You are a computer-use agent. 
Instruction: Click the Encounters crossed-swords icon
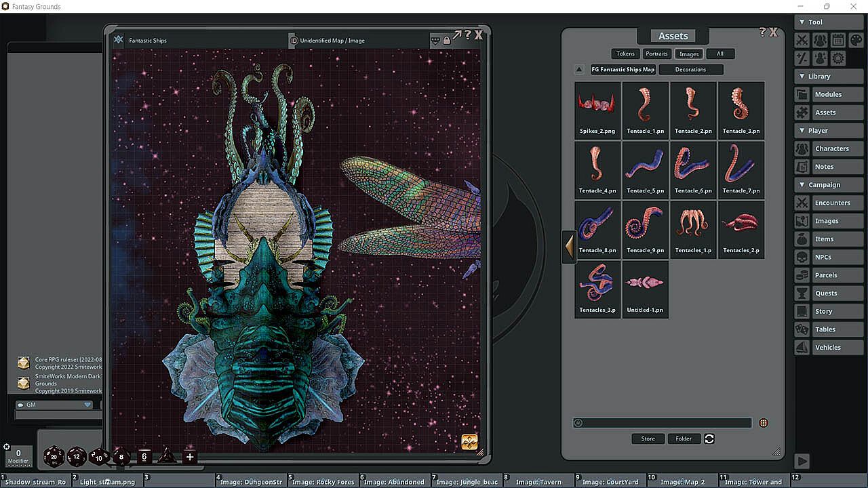tap(802, 203)
